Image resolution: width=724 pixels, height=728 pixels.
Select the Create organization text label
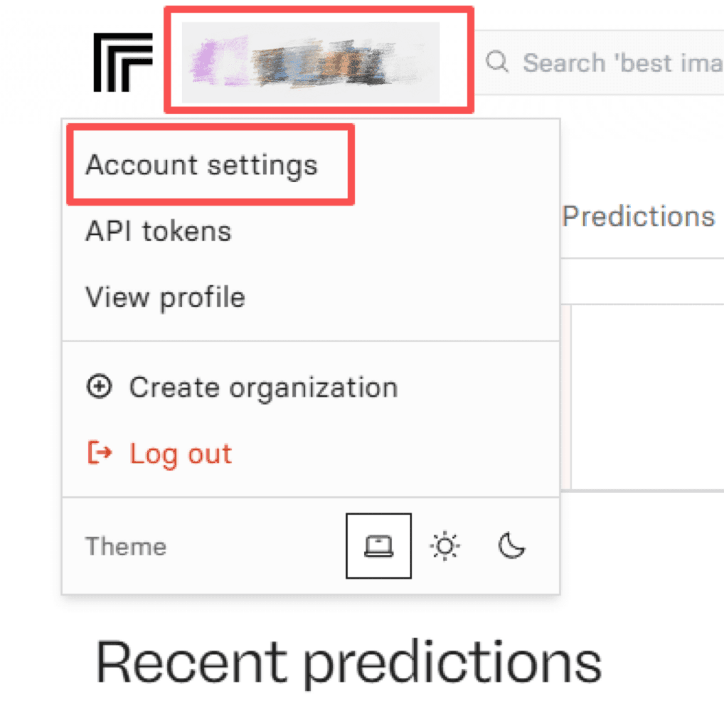(x=263, y=387)
